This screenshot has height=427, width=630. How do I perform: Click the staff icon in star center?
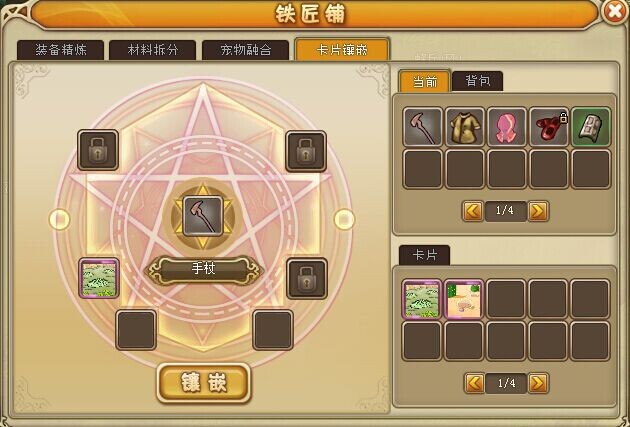click(203, 216)
